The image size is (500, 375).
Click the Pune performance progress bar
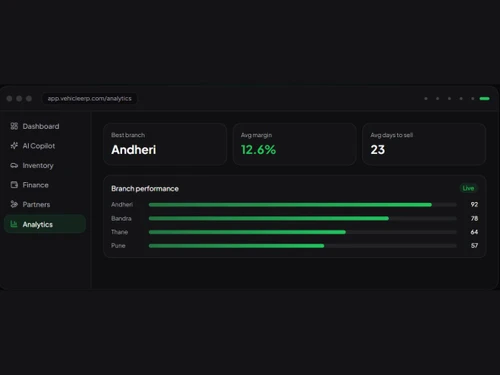(303, 246)
